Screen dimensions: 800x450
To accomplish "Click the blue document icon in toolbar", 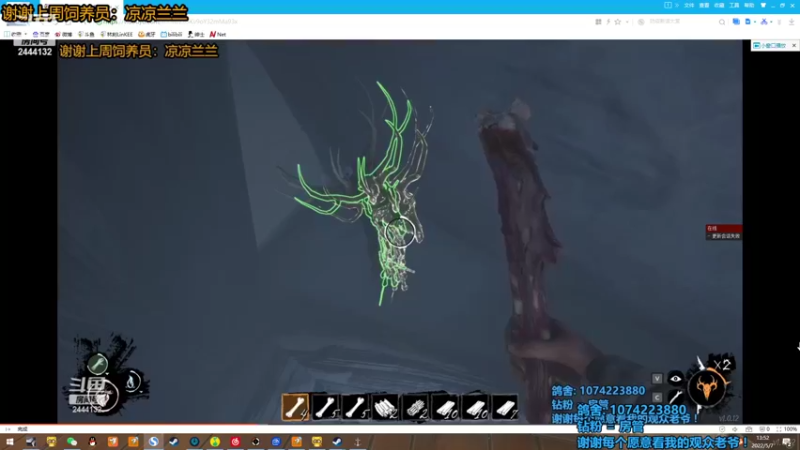I will tap(747, 22).
